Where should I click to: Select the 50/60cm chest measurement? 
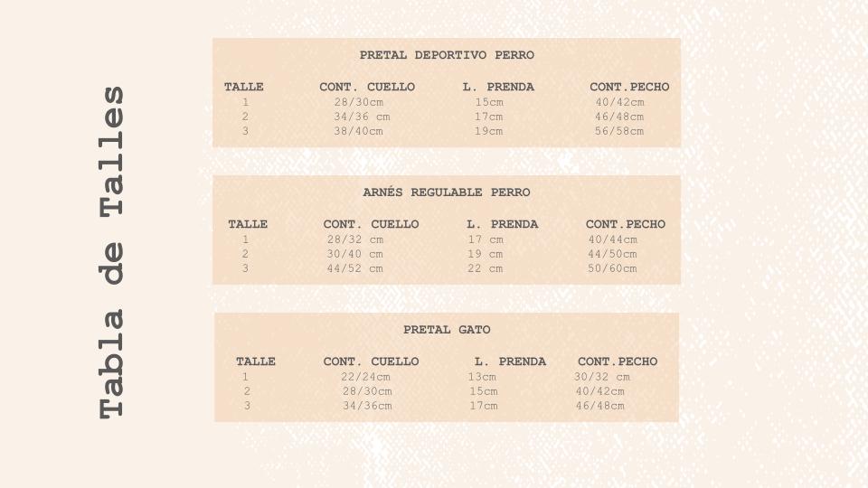click(x=612, y=268)
